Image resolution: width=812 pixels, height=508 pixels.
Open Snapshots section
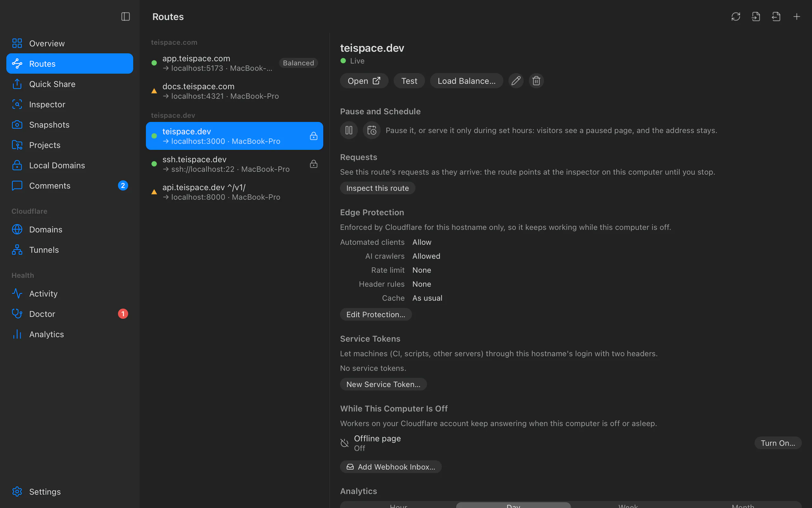pos(70,125)
